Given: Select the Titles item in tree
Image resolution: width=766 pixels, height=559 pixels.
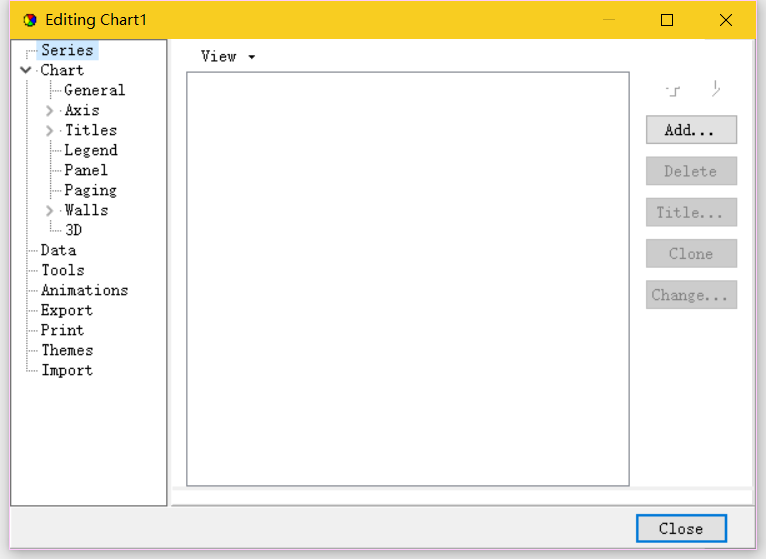Looking at the screenshot, I should click(x=91, y=130).
